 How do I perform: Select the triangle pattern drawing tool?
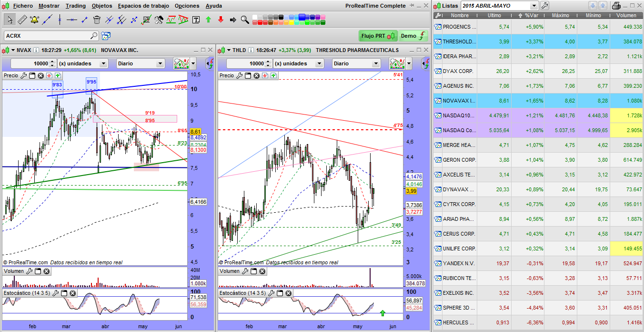tap(183, 20)
